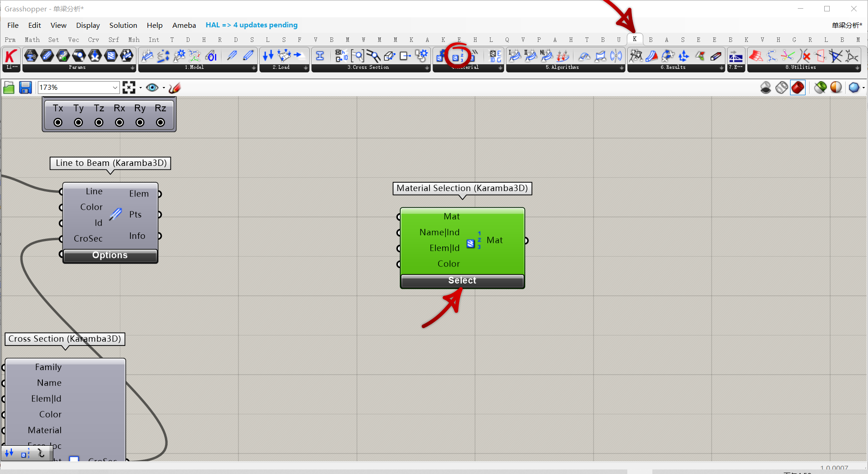Toggle the Tx support condition circle
This screenshot has height=474, width=868.
click(58, 123)
